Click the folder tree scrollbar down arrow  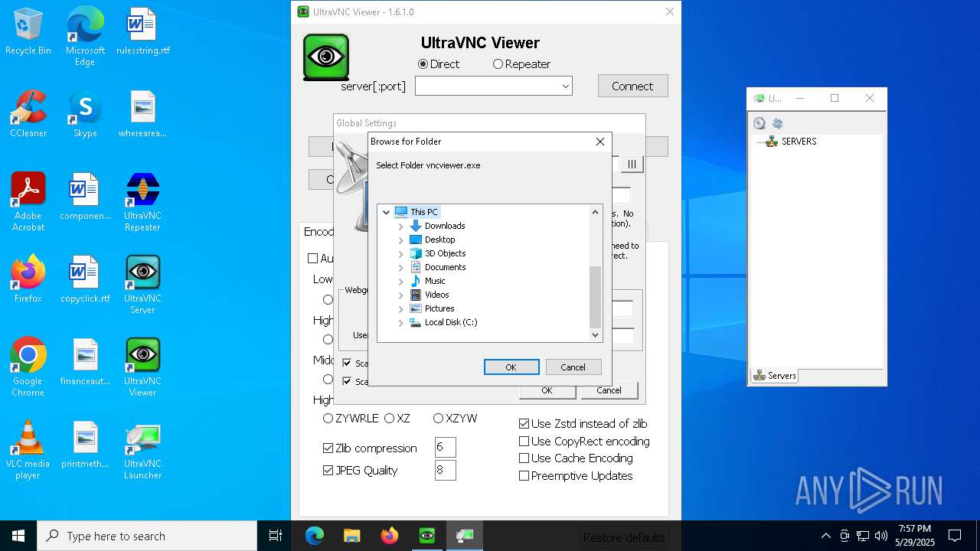coord(596,335)
